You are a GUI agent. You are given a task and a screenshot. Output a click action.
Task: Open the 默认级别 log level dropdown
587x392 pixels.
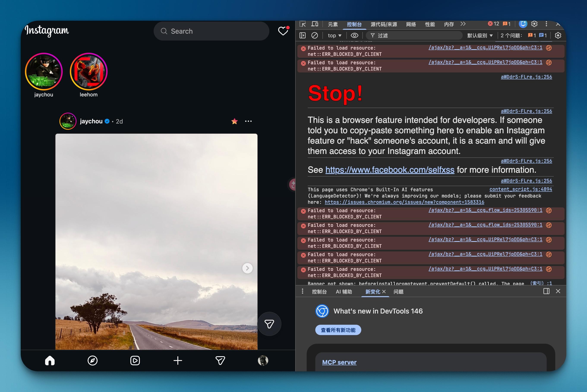(x=480, y=36)
